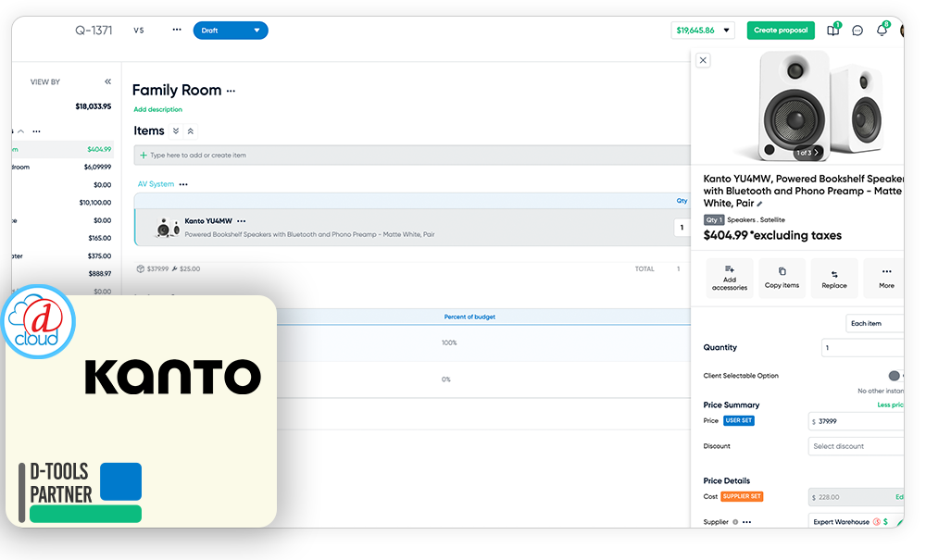The width and height of the screenshot is (926, 560).
Task: Toggle the Client Selectable Option switch
Action: click(x=895, y=376)
